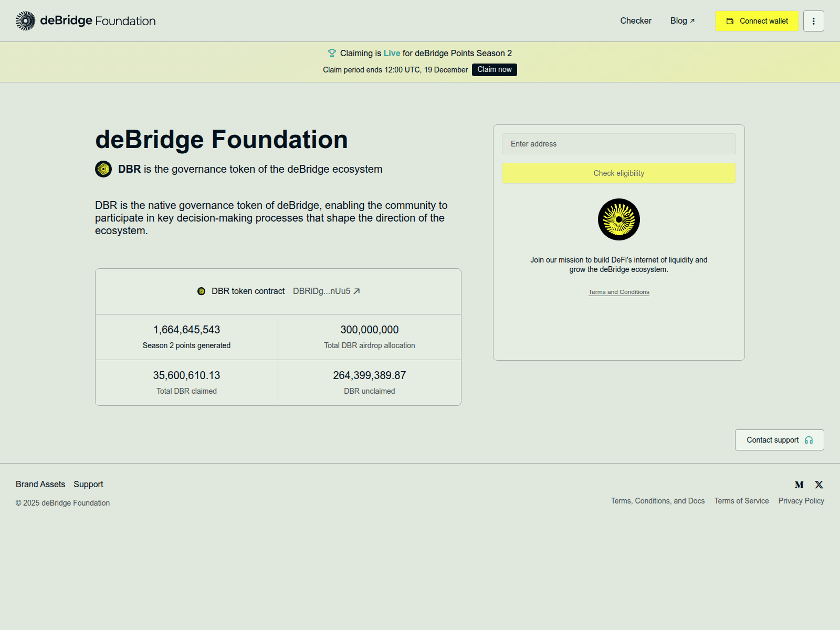
Task: Open the Privacy Policy footer link
Action: (801, 501)
